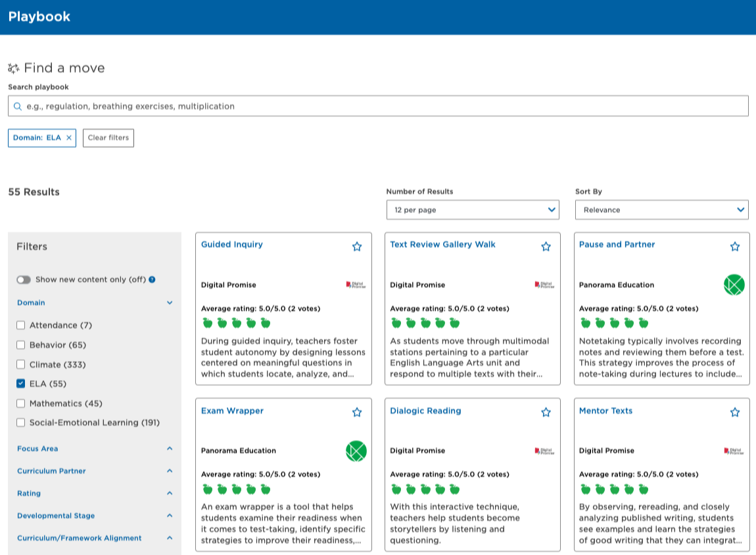The width and height of the screenshot is (756, 555).
Task: Click the help icon beside new content toggle
Action: click(x=152, y=279)
